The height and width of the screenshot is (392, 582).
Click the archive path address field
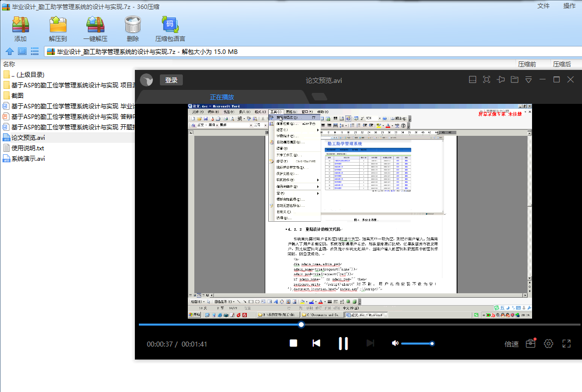(313, 51)
